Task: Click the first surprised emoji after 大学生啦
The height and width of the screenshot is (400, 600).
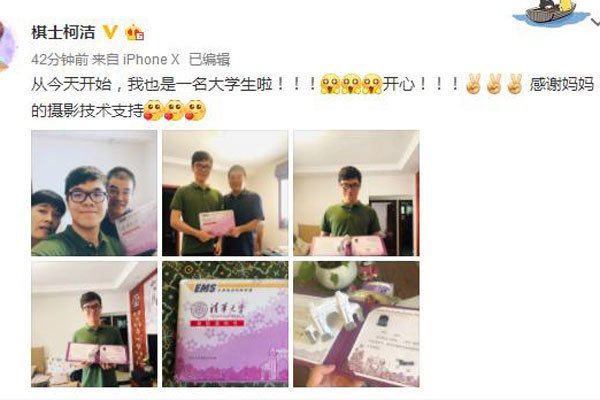Action: tap(330, 84)
